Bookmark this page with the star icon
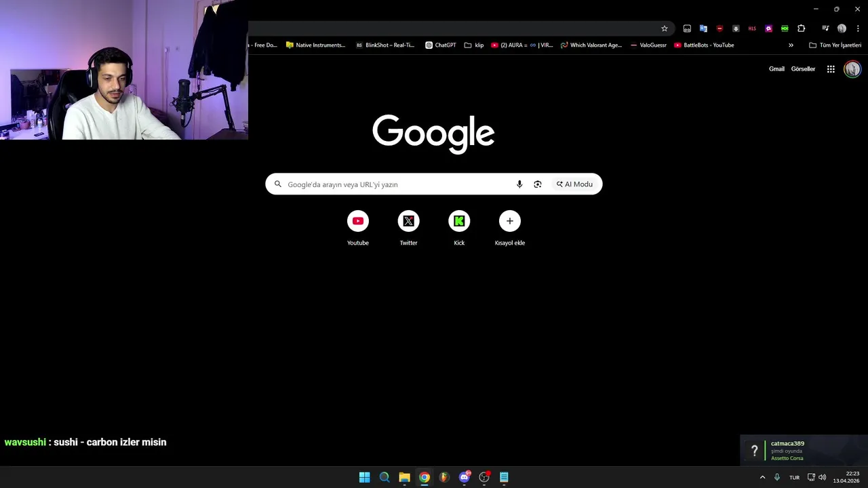This screenshot has width=868, height=488. (x=665, y=28)
